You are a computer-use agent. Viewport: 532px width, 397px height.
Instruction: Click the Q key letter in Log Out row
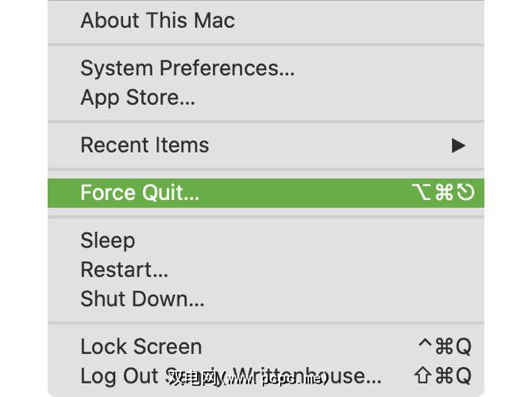[463, 375]
